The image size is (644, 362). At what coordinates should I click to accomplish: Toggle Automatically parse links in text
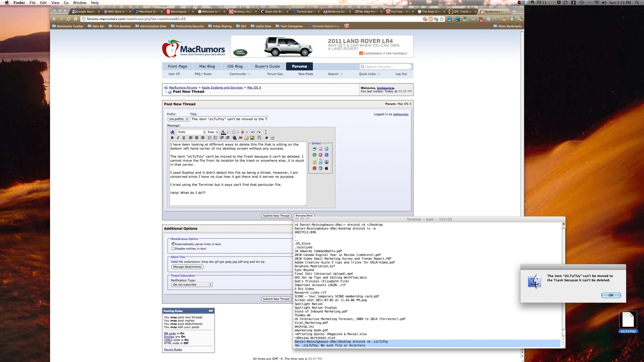(173, 244)
